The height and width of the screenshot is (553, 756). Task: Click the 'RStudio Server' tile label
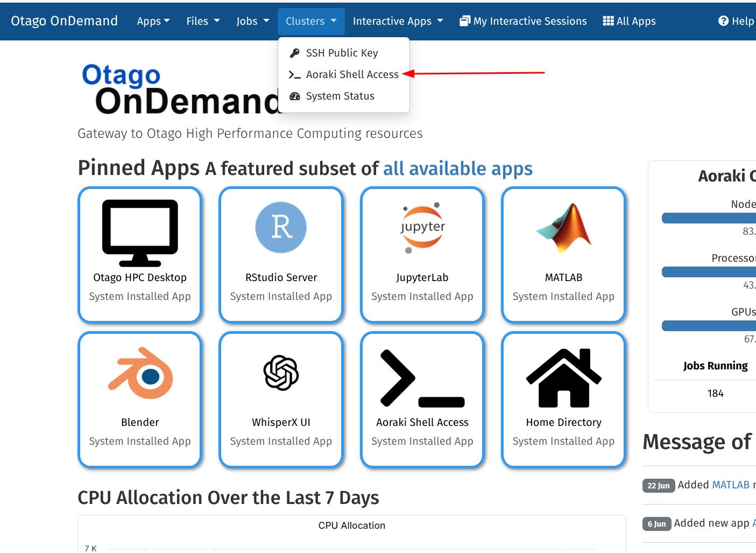tap(281, 277)
